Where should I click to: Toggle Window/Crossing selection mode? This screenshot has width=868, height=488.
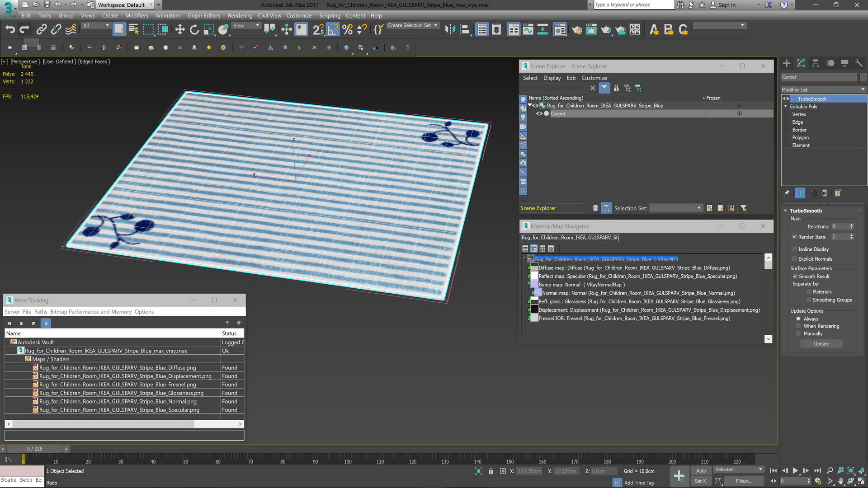tap(163, 30)
